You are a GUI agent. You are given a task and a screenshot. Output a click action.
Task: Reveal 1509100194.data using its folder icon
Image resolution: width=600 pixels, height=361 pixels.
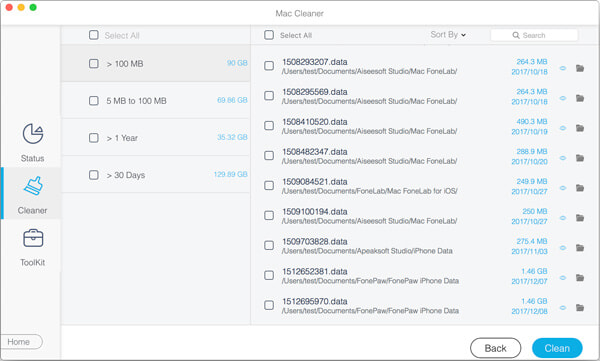[x=580, y=218]
